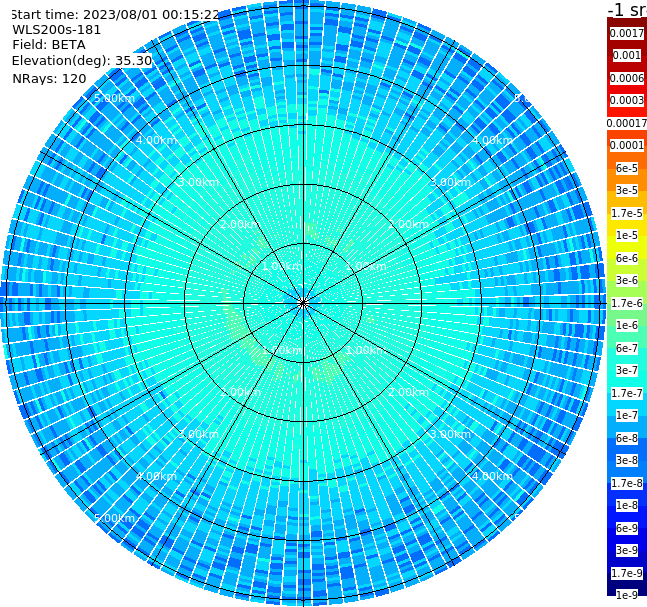
Task: Click the 4.00km ring label in lower-right quadrant
Action: coord(492,476)
